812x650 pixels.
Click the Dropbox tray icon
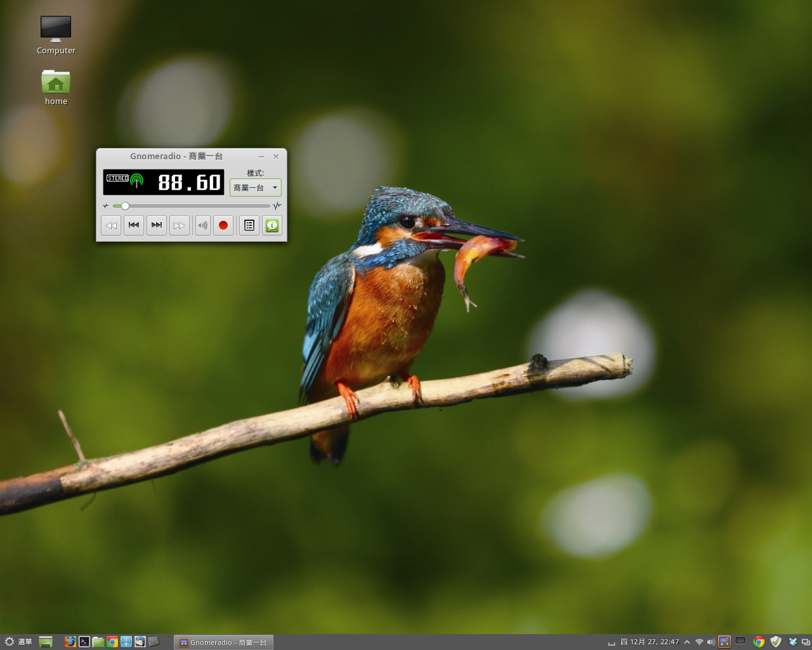coord(793,642)
